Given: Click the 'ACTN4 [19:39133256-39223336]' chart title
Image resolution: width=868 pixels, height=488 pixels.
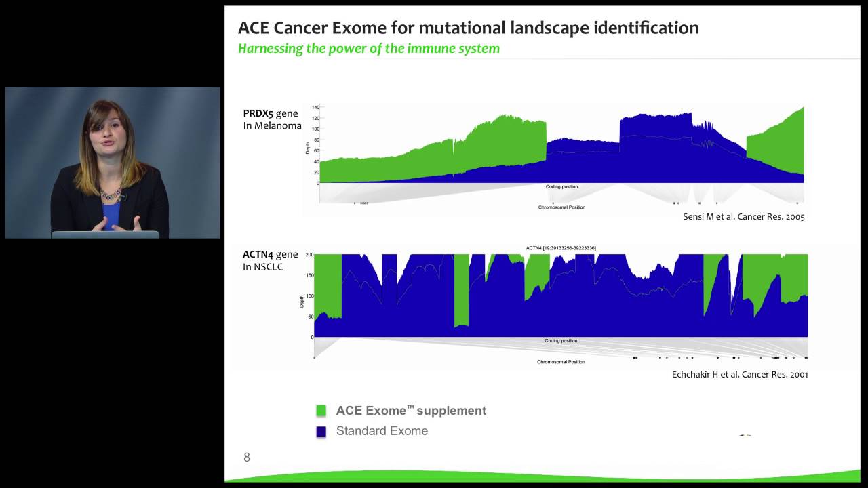Looking at the screenshot, I should pyautogui.click(x=561, y=248).
